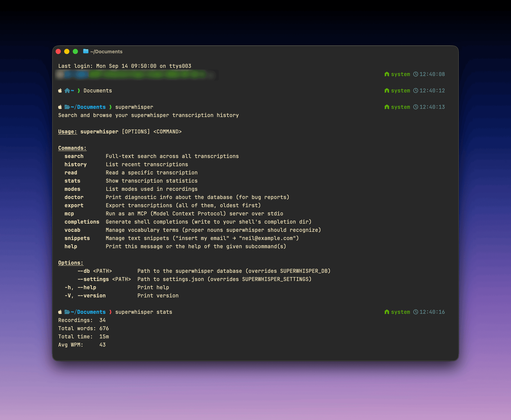511x420 pixels.
Task: Click the '--settings <PATH>' option
Action: point(104,279)
